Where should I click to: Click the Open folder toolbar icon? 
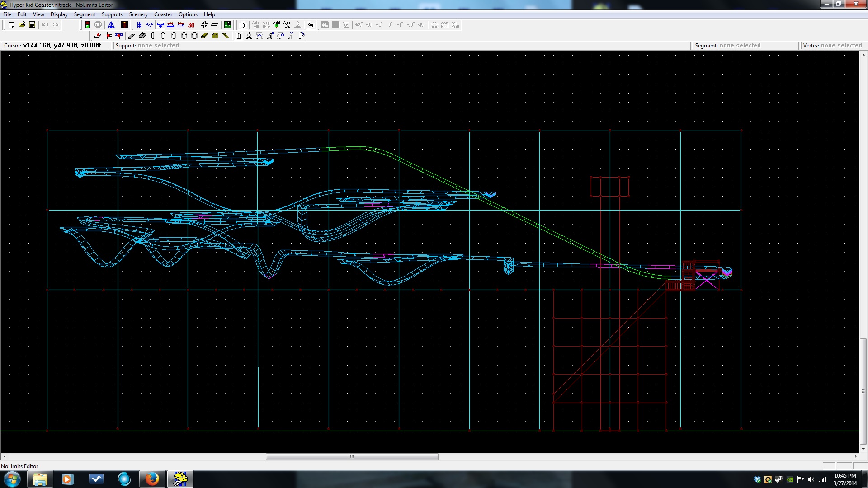22,25
